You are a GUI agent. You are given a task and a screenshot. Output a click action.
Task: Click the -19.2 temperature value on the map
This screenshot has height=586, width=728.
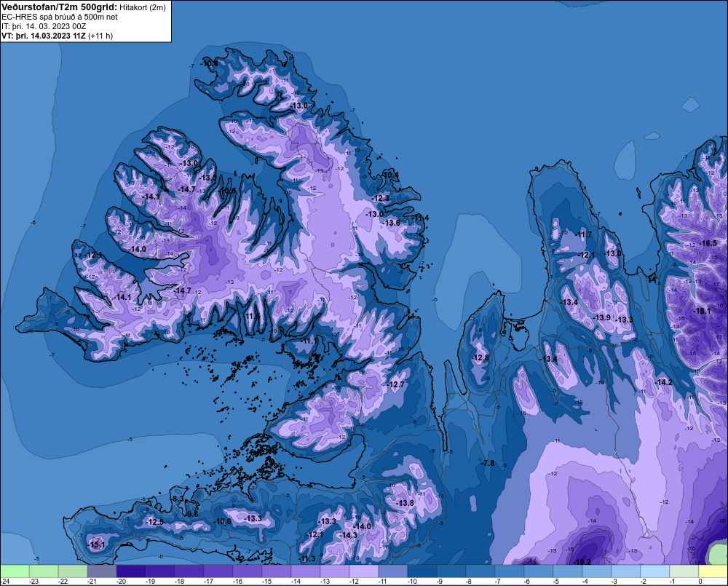point(582,562)
